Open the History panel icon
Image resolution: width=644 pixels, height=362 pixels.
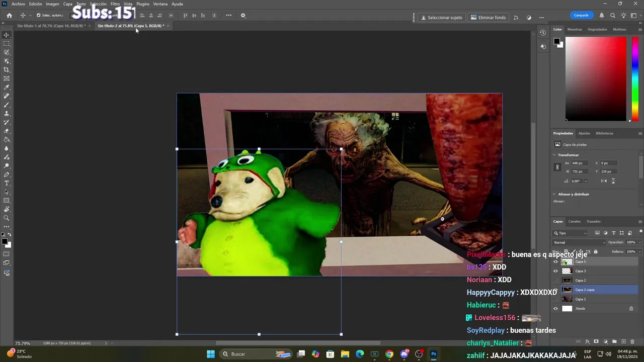pos(543,33)
